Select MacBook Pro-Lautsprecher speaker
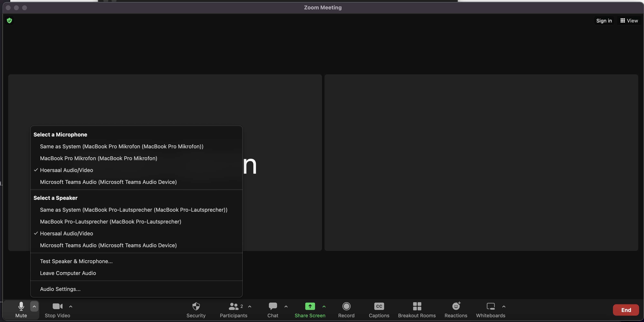644x322 pixels. 136,221
